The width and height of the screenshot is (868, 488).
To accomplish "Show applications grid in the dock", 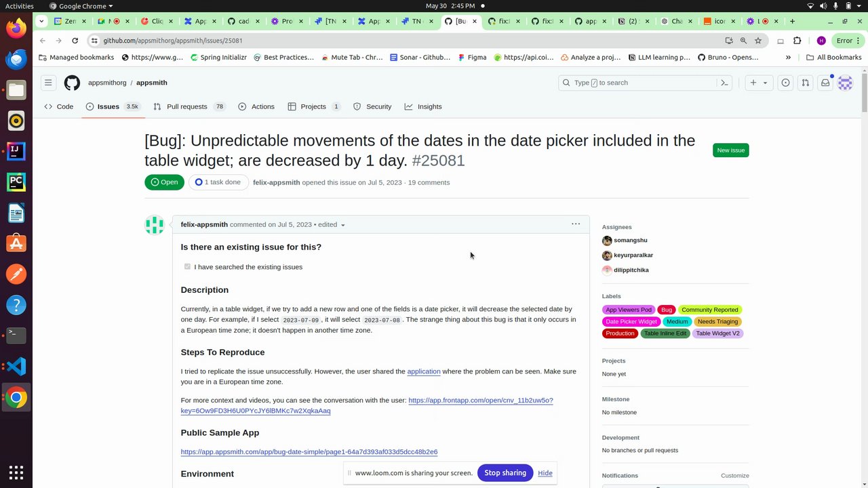I will pos(16,472).
